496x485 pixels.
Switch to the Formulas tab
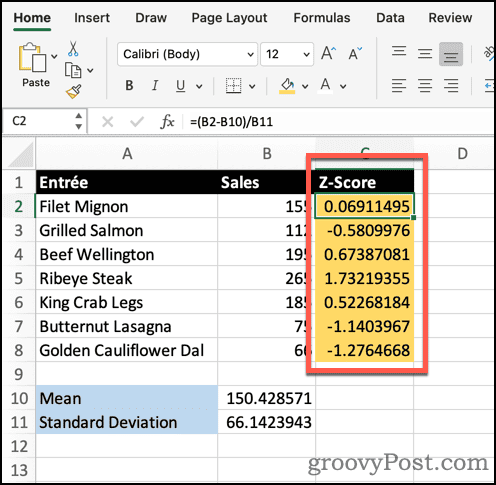point(322,18)
